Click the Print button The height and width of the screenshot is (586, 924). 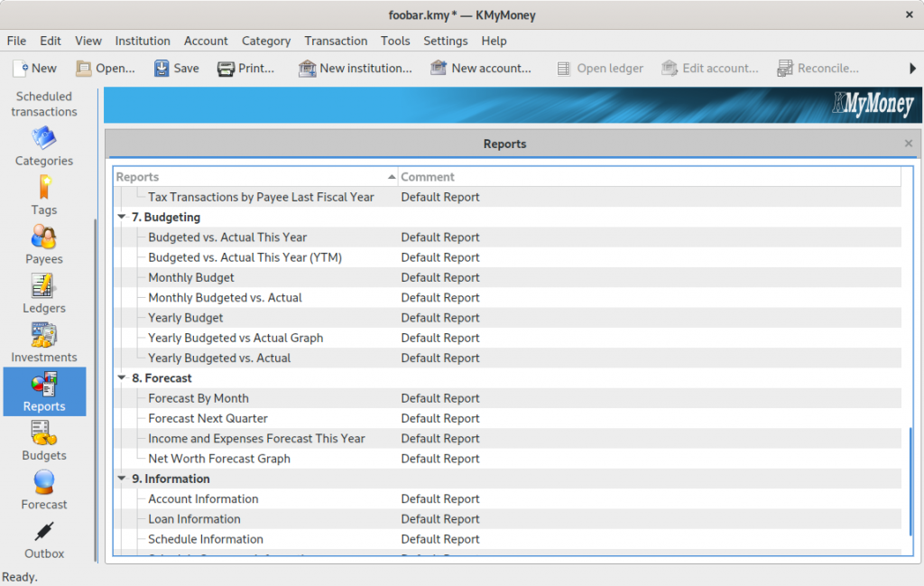[x=245, y=68]
